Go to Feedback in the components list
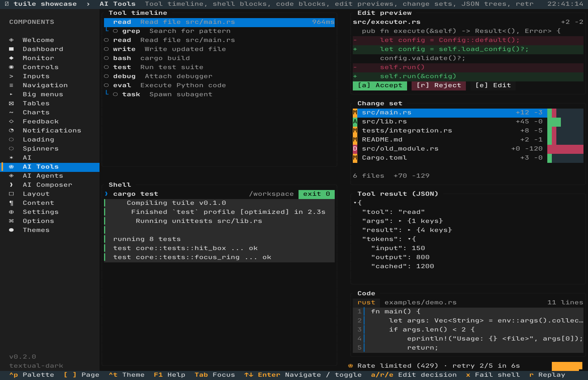The width and height of the screenshot is (588, 380). (50, 121)
